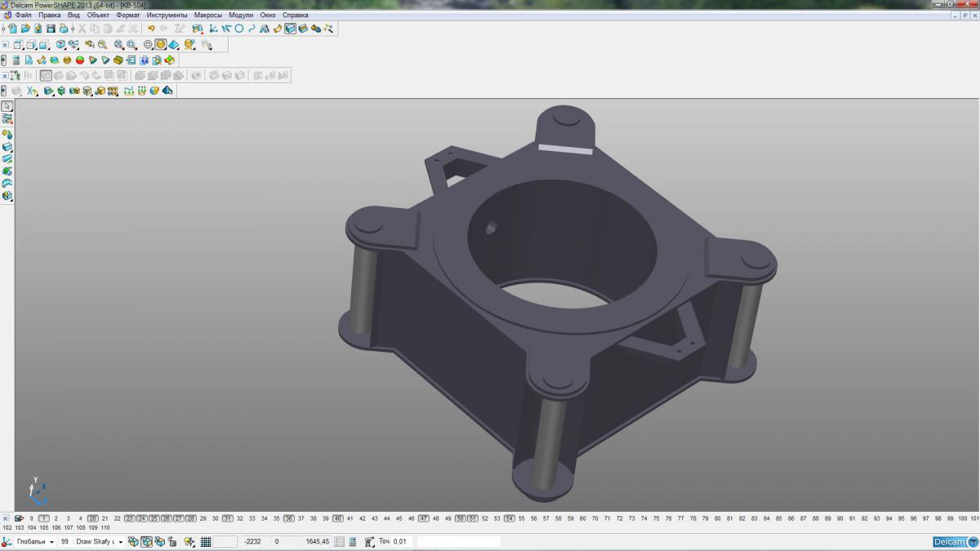Open the Модули menu
Screen dimensions: 980x551
[241, 15]
